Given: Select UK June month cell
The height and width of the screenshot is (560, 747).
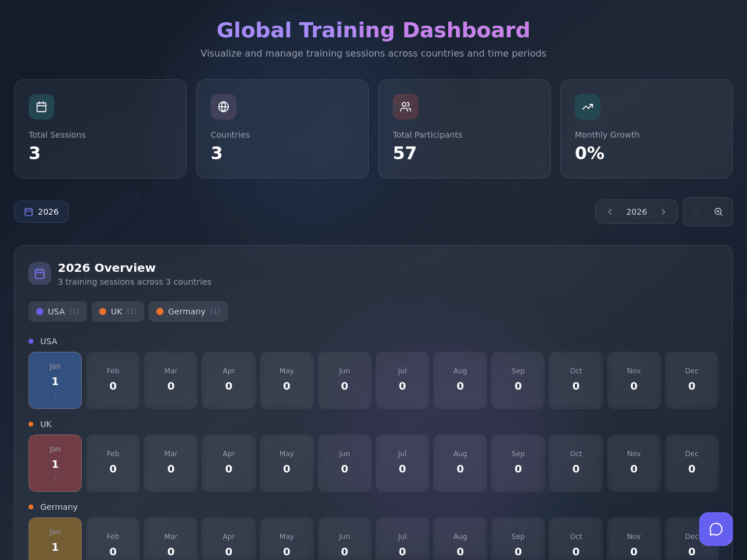Looking at the screenshot, I should [x=344, y=463].
